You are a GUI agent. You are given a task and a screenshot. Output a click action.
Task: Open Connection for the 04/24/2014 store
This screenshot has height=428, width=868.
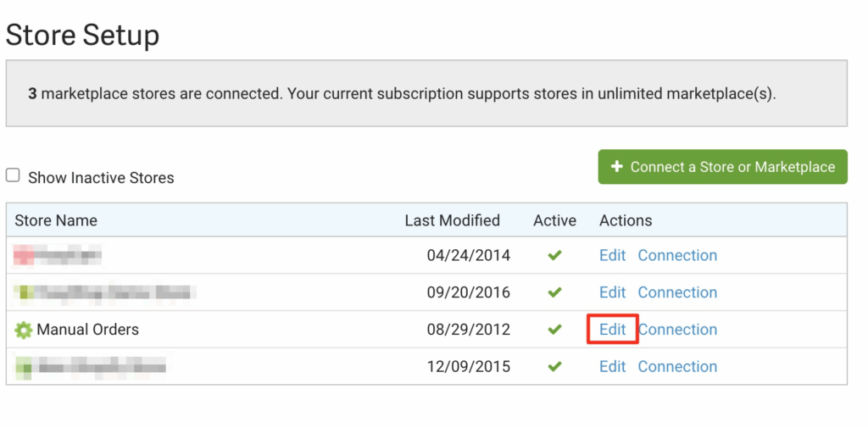point(677,255)
